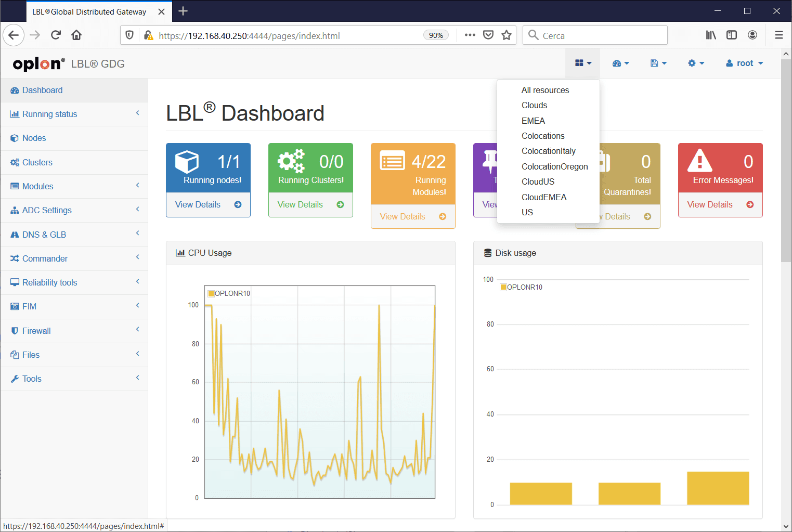Open a new browser tab
Image resolution: width=792 pixels, height=532 pixels.
point(183,11)
